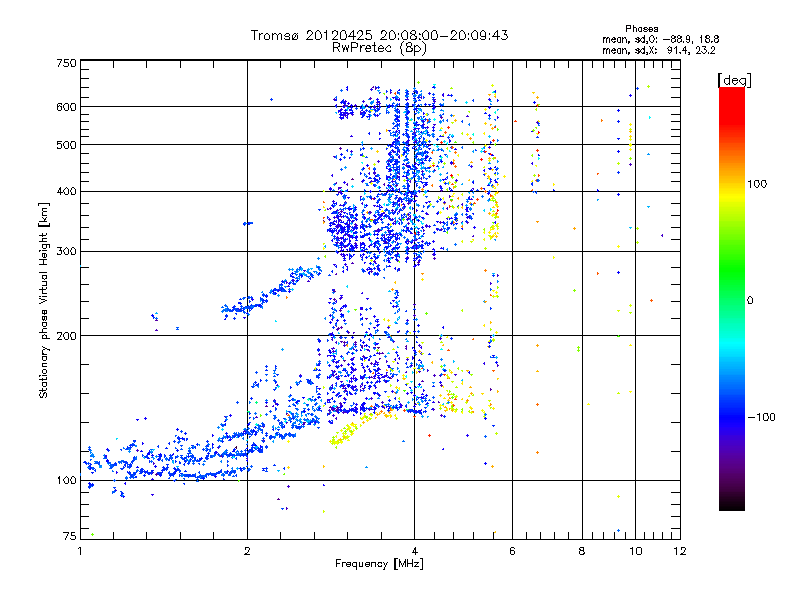
Task: Click the y-axis tick '200'
Action: (67, 336)
